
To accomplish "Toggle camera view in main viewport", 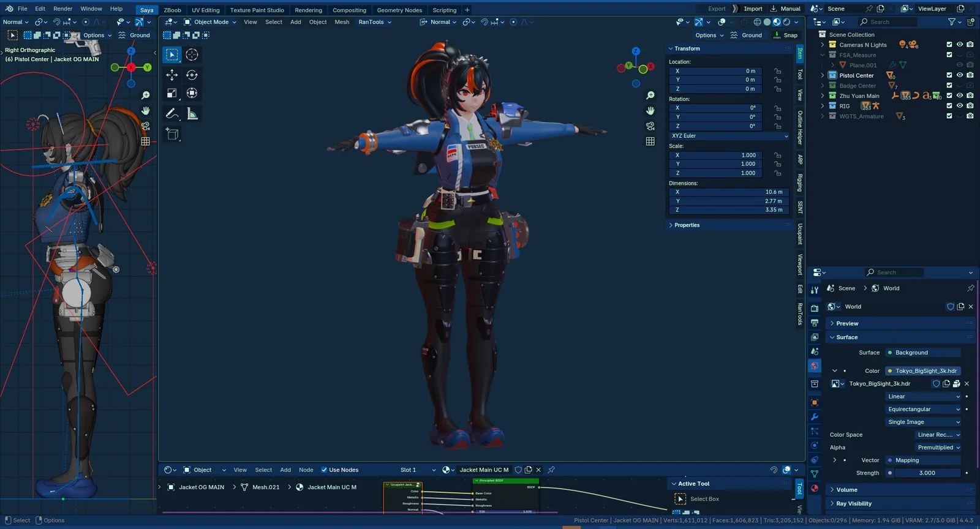I will pos(650,126).
